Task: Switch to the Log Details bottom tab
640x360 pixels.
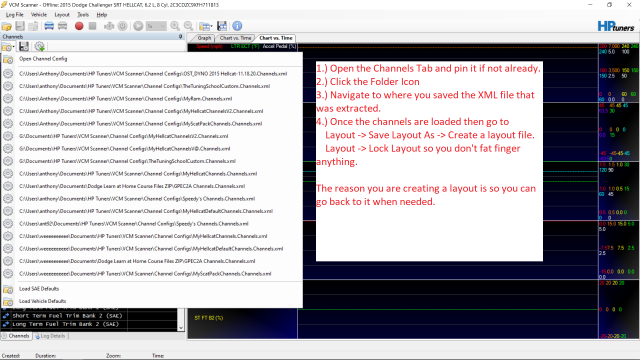Action: coord(50,336)
